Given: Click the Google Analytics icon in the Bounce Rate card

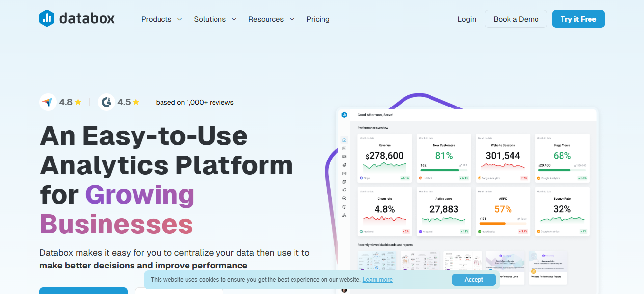Looking at the screenshot, I should point(538,232).
